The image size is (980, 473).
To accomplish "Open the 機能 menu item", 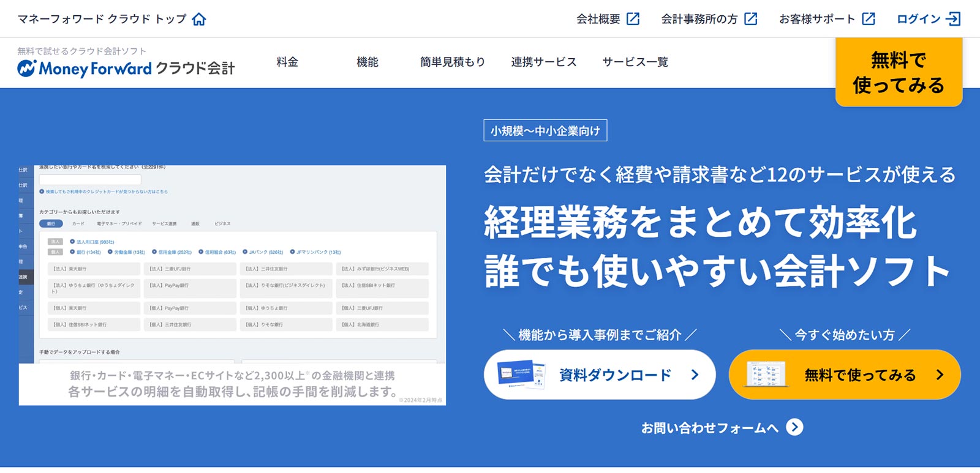I will point(367,62).
